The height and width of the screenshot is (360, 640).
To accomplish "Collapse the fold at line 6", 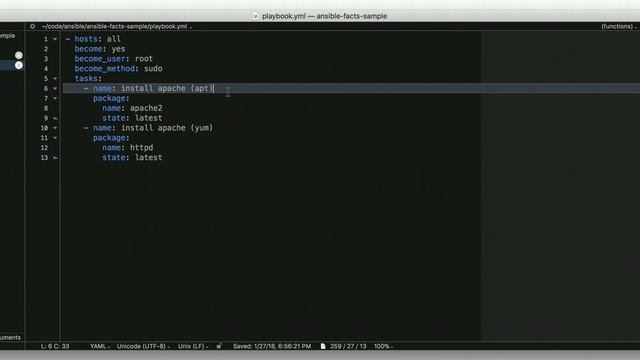I will (x=55, y=89).
